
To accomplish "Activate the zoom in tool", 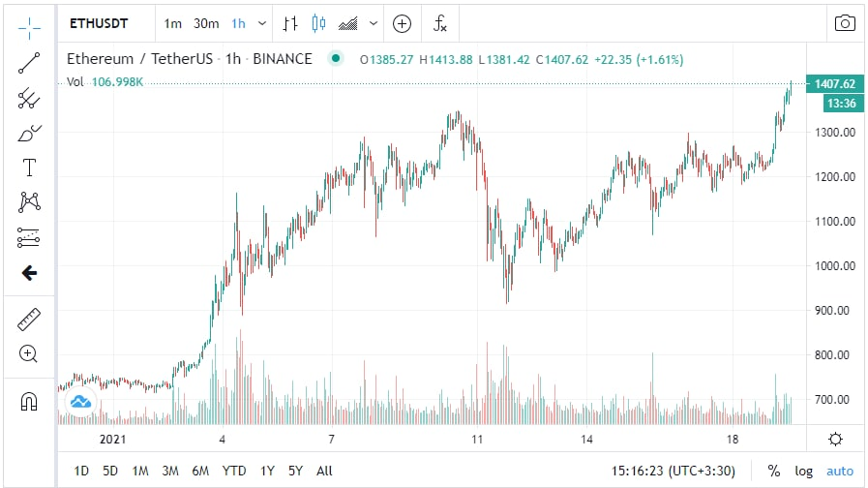I will pyautogui.click(x=29, y=354).
